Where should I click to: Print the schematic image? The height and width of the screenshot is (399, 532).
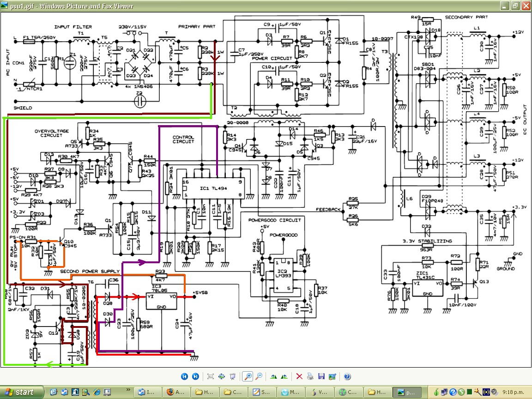(310, 376)
